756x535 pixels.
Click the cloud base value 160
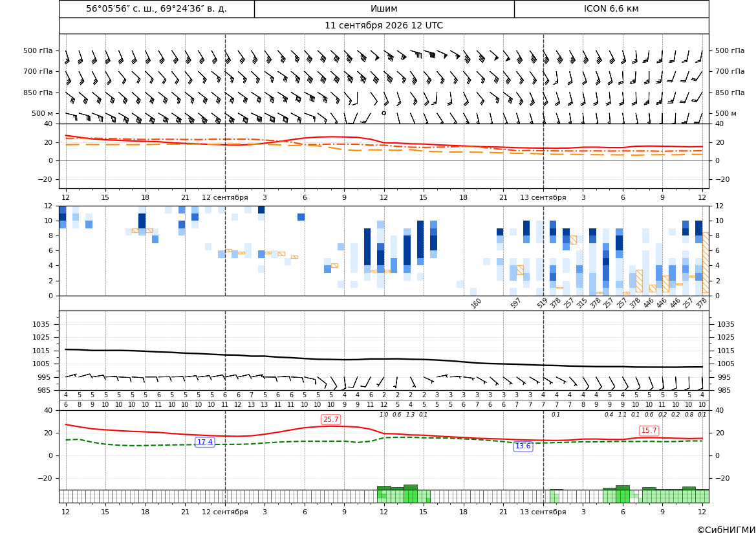(x=476, y=303)
